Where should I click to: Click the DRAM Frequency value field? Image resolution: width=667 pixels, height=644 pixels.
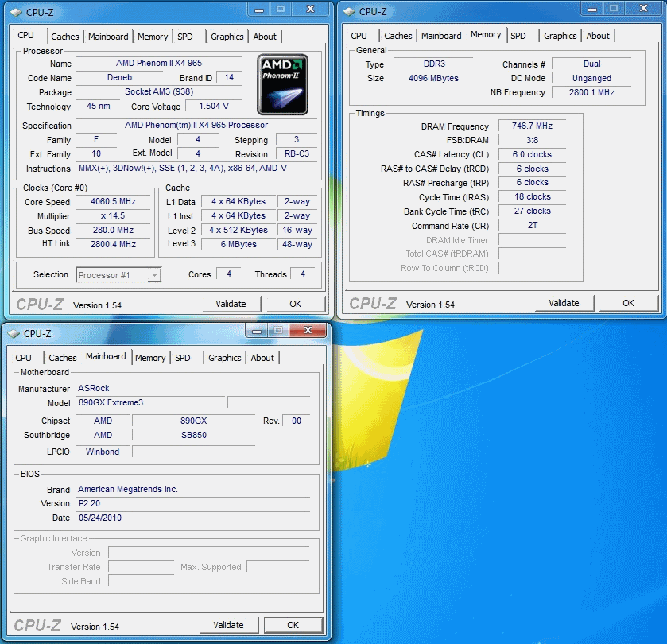point(532,126)
